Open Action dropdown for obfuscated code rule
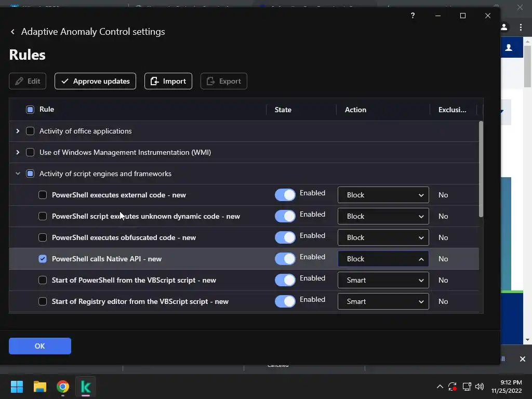532x399 pixels. click(x=383, y=237)
